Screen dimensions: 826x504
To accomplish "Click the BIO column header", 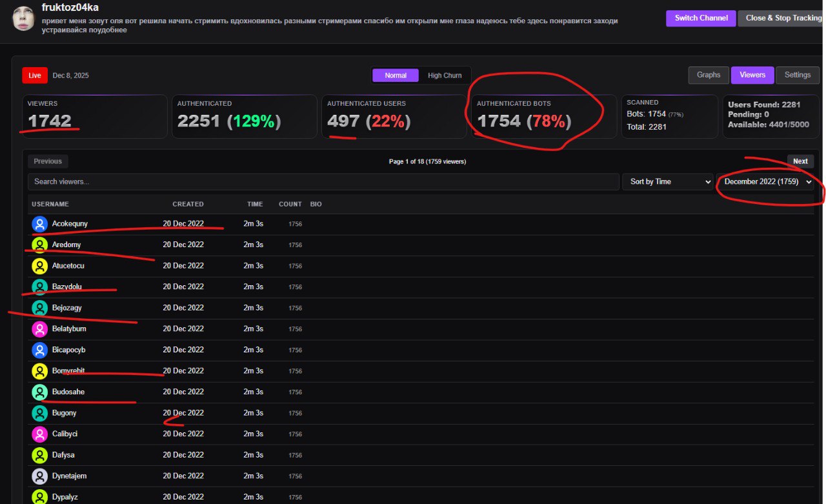I will coord(316,204).
